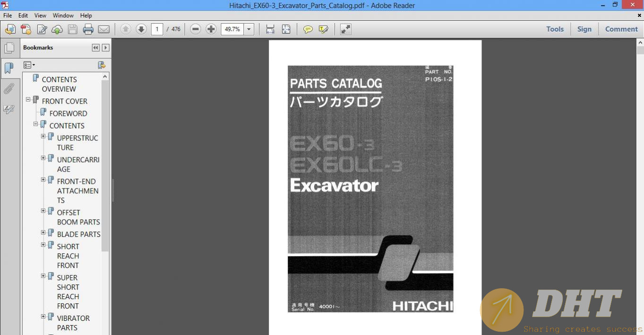Go to previous page up-arrow button
The height and width of the screenshot is (335, 644).
(x=126, y=29)
